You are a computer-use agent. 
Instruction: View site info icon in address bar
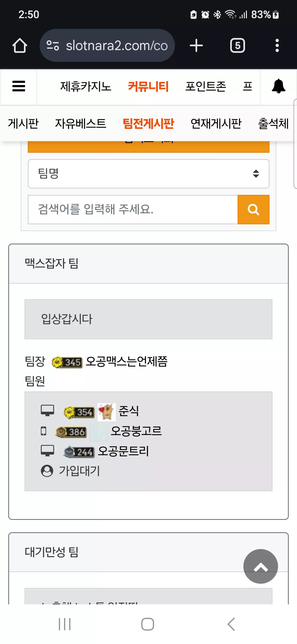tap(53, 45)
